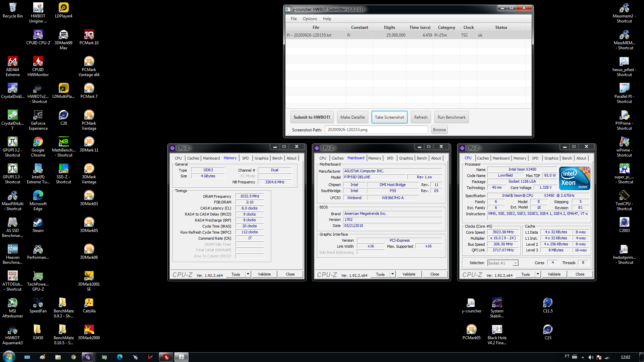Image resolution: width=644 pixels, height=362 pixels.
Task: Click DRAM Frequency value 1032.5 MHz
Action: coord(250,196)
